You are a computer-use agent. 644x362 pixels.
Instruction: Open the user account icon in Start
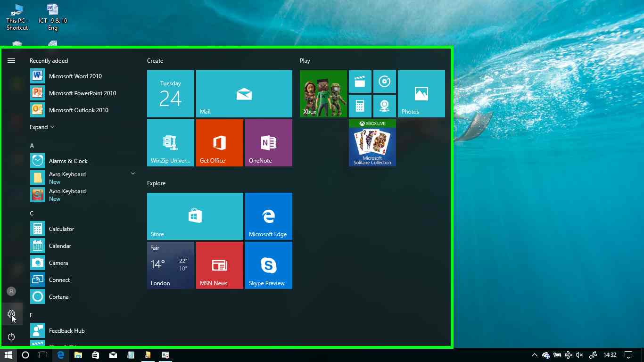pyautogui.click(x=11, y=291)
